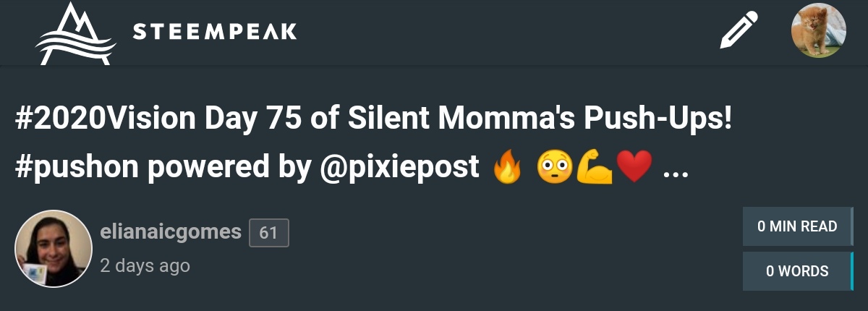Click the flushed face emoji
Screen dimensions: 868x311
pos(554,169)
